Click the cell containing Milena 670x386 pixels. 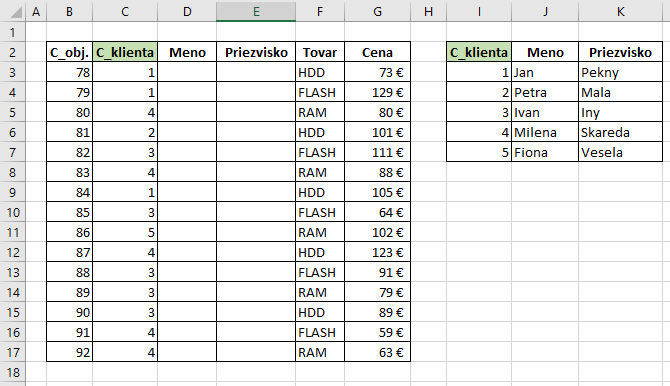coord(545,133)
